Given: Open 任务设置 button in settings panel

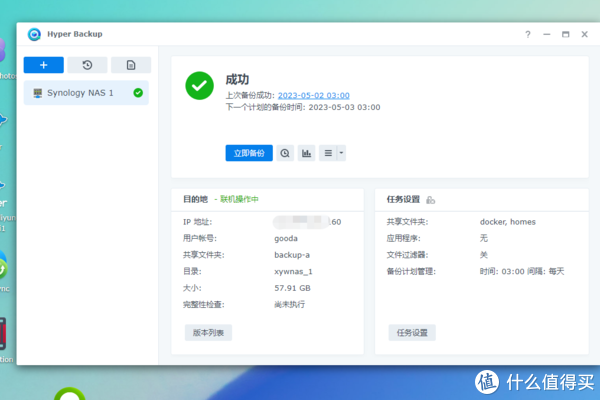Looking at the screenshot, I should tap(412, 333).
